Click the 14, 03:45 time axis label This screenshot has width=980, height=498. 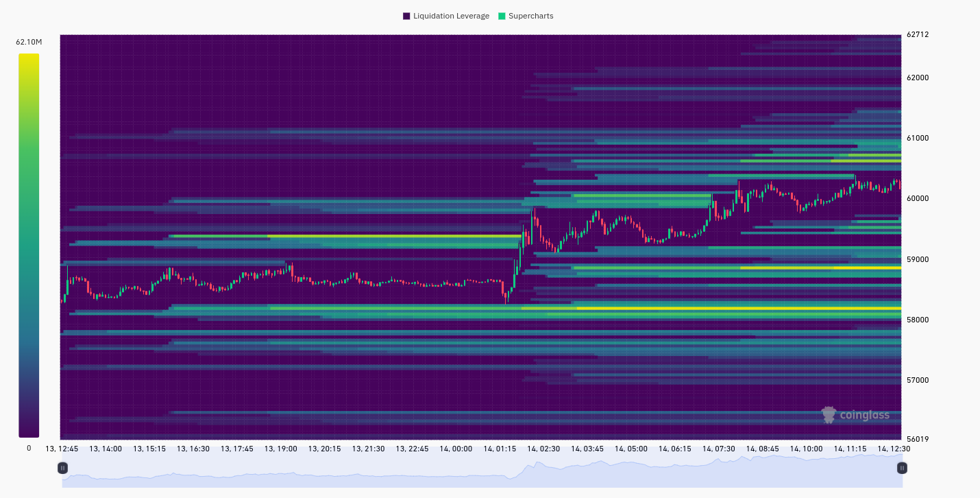[x=587, y=449]
